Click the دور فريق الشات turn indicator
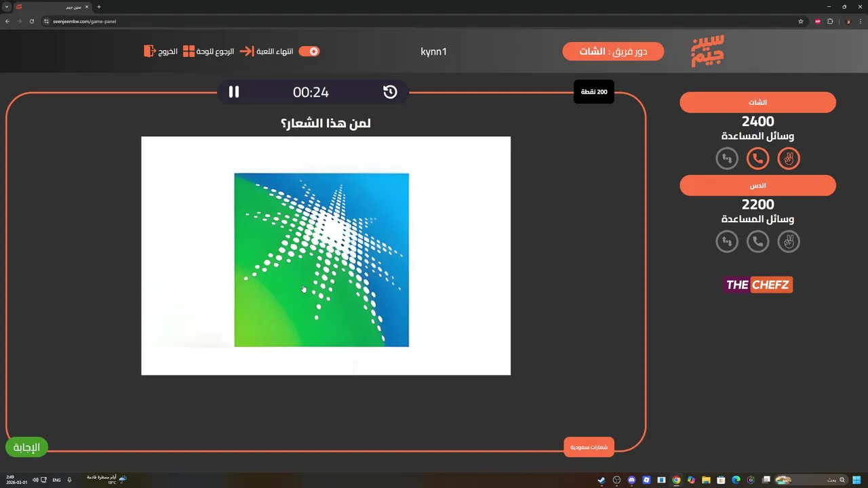Viewport: 868px width, 488px height. (x=613, y=52)
